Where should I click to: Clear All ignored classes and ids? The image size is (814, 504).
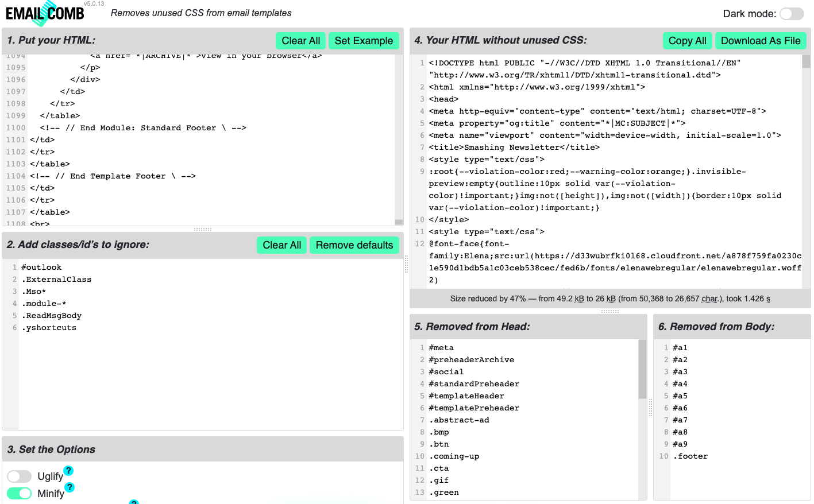(281, 245)
